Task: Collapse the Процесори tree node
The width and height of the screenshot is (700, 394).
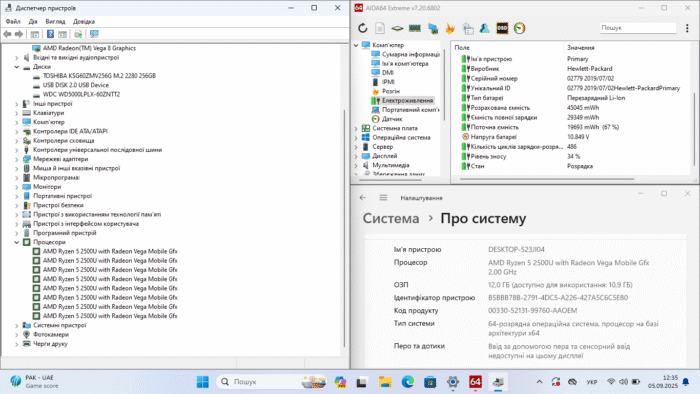Action: click(x=17, y=242)
